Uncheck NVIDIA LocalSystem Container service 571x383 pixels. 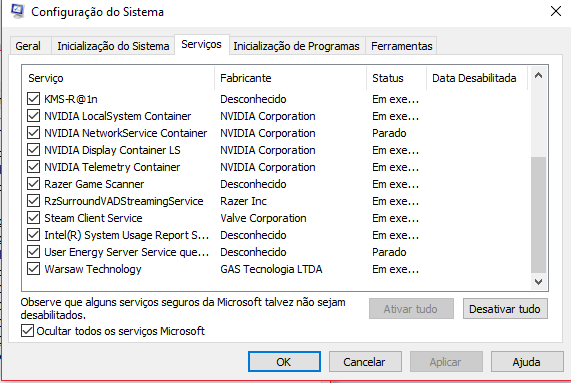(34, 116)
